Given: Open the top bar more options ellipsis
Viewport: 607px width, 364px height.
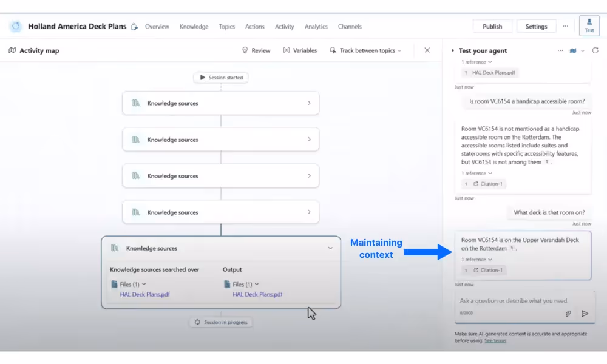Looking at the screenshot, I should 566,26.
